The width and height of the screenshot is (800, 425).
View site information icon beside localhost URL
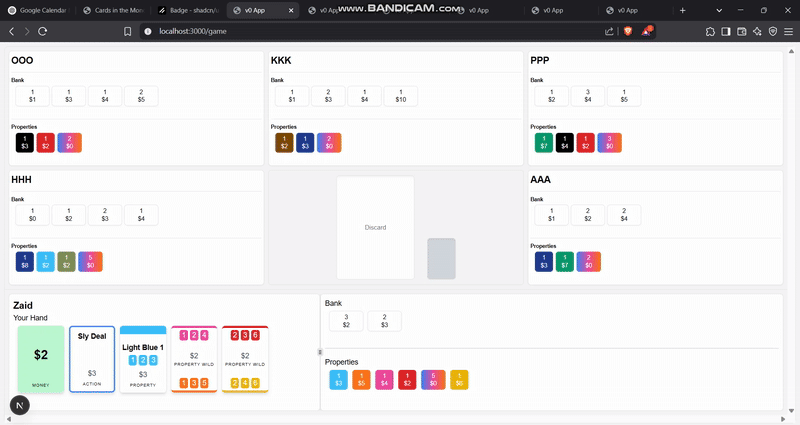pos(147,31)
